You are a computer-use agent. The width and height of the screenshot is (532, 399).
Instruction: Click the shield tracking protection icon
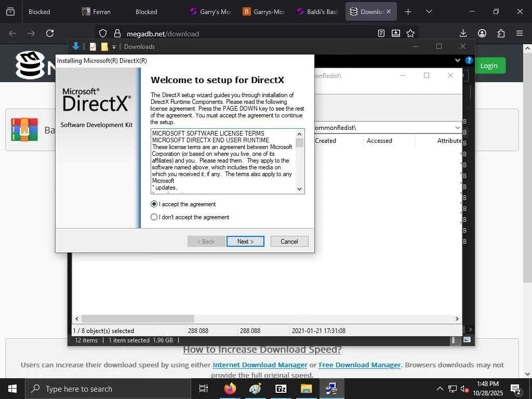point(103,33)
